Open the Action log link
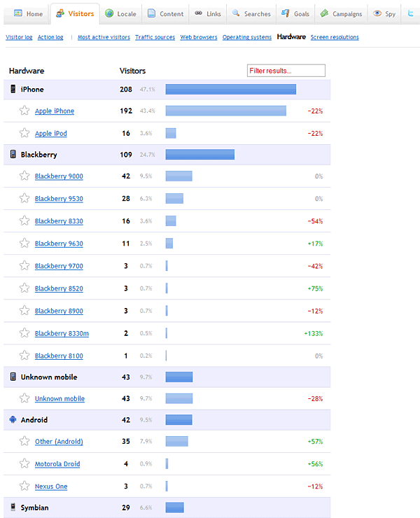Image resolution: width=420 pixels, height=518 pixels. click(50, 37)
